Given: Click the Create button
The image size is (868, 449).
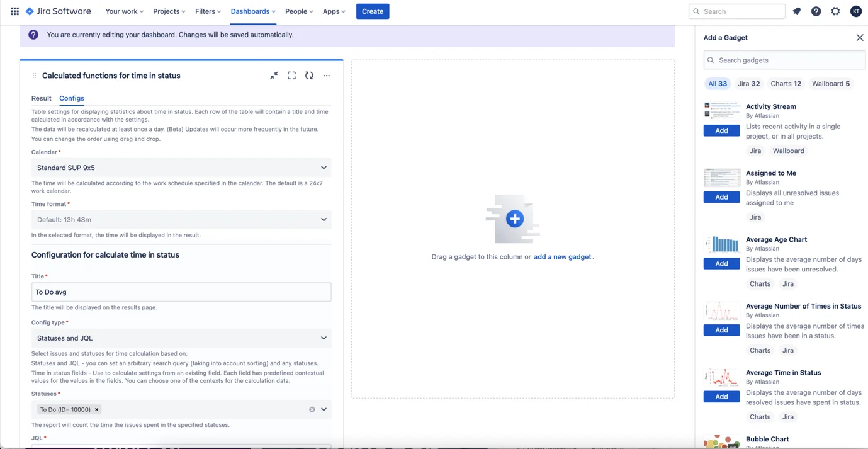Looking at the screenshot, I should pyautogui.click(x=373, y=11).
